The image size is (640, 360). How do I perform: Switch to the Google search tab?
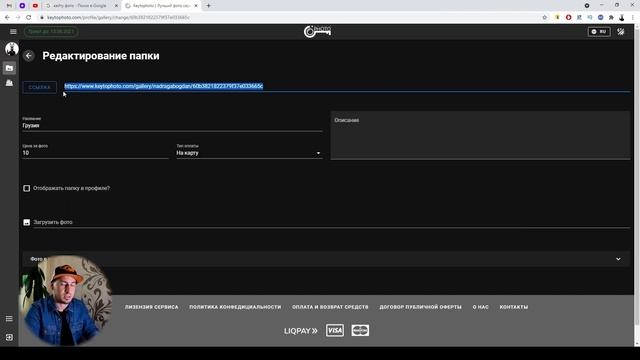click(80, 6)
